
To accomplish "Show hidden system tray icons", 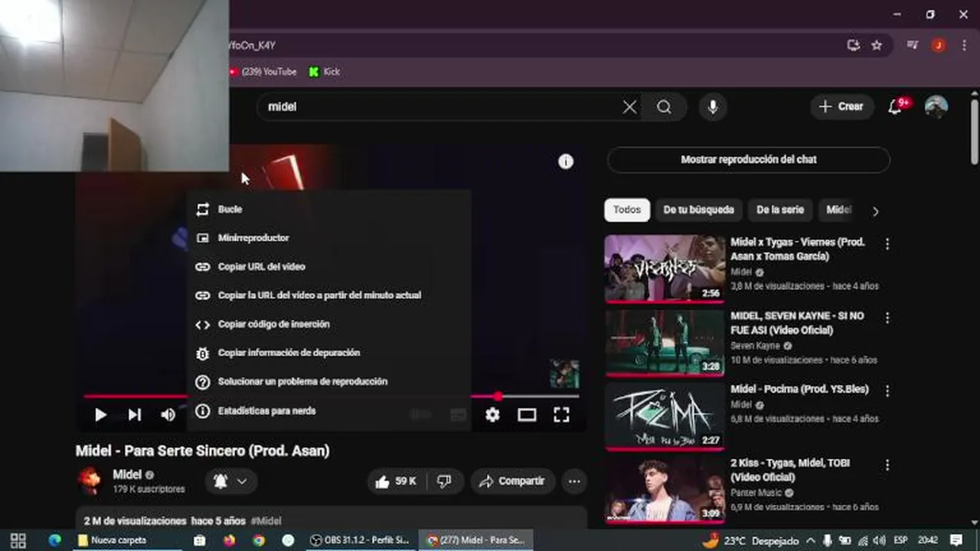I will tap(810, 540).
